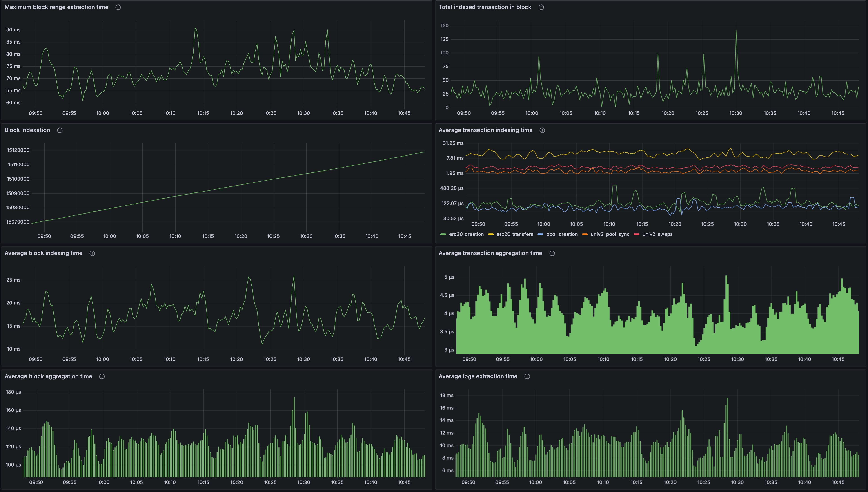
Task: Click the Maximum block range extraction time title
Action: (x=56, y=7)
